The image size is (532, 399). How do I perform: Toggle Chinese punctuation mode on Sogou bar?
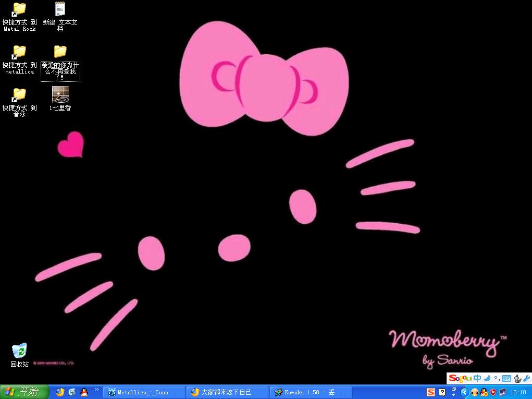[497, 378]
